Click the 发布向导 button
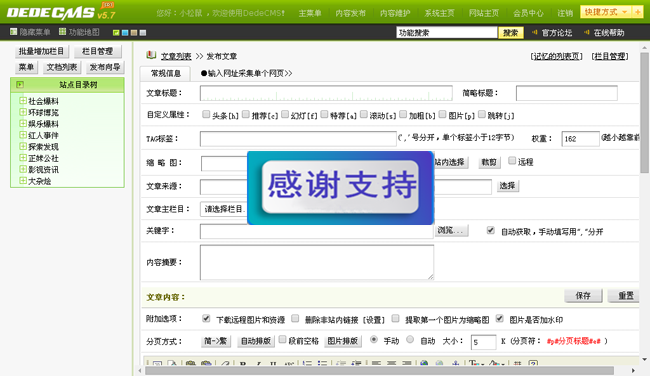The width and height of the screenshot is (650, 376). 105,67
